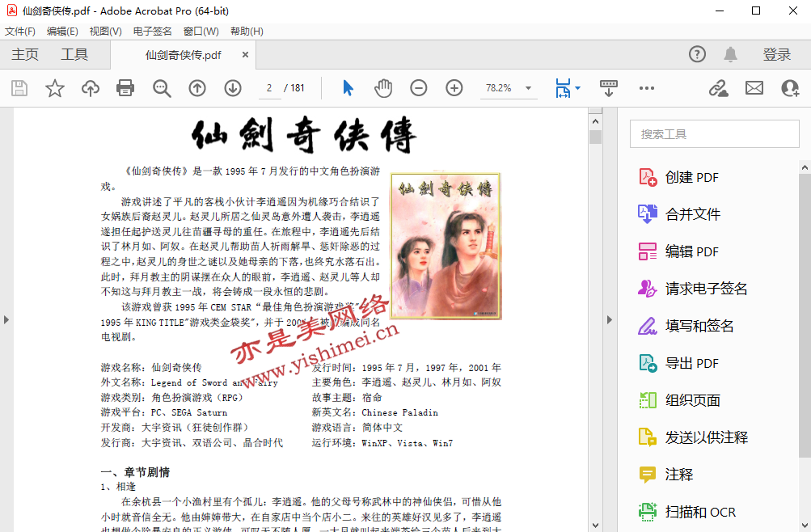Share a link to the file
Image resolution: width=811 pixels, height=532 pixels.
718,88
